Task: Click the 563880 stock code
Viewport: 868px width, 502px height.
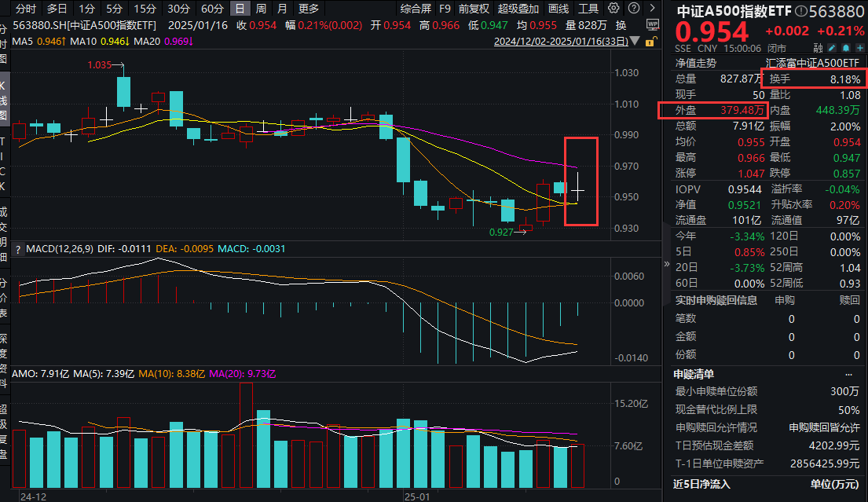Action: (837, 11)
